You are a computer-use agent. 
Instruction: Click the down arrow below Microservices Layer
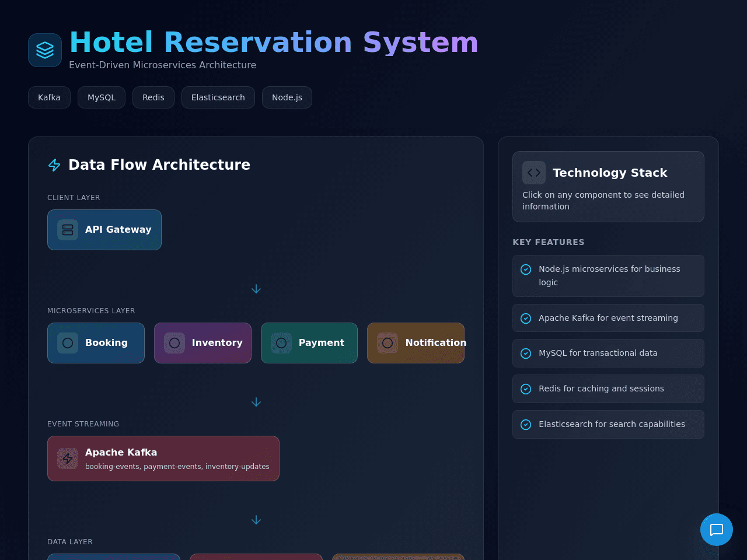tap(256, 402)
